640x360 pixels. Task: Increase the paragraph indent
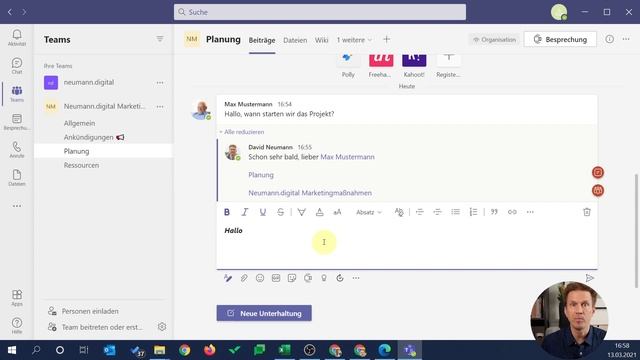[x=437, y=212]
